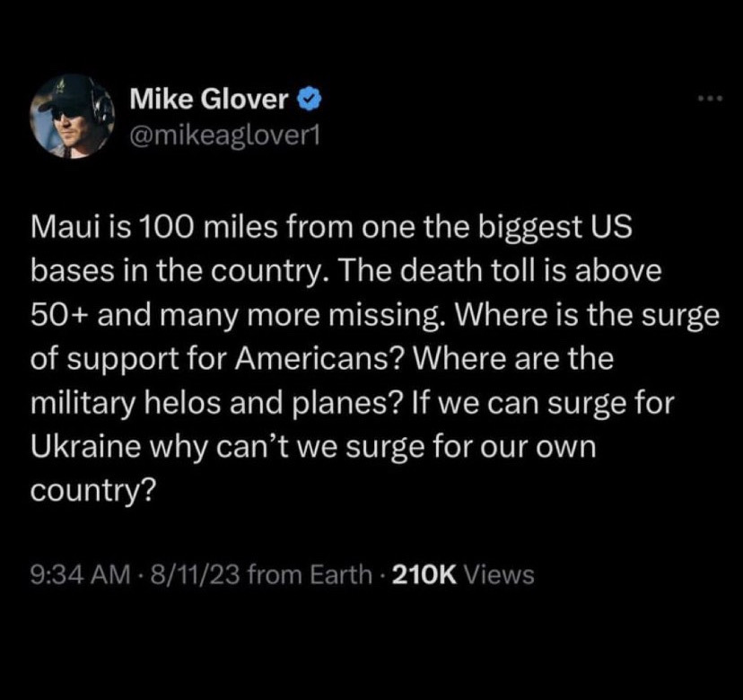Viewport: 743px width, 700px height.
Task: Click the 9:34 AM timestamp
Action: (x=80, y=574)
